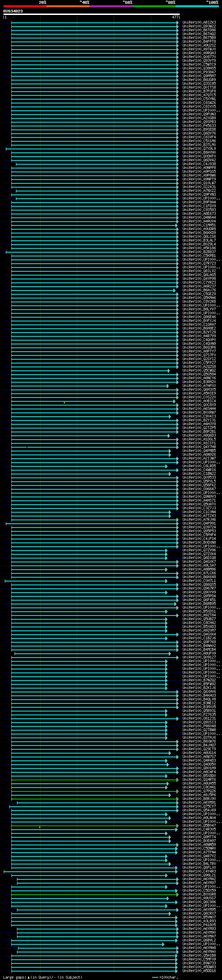Click the purple ~60% identity color segment
The width and height of the screenshot is (222, 980).
[x=111, y=6]
